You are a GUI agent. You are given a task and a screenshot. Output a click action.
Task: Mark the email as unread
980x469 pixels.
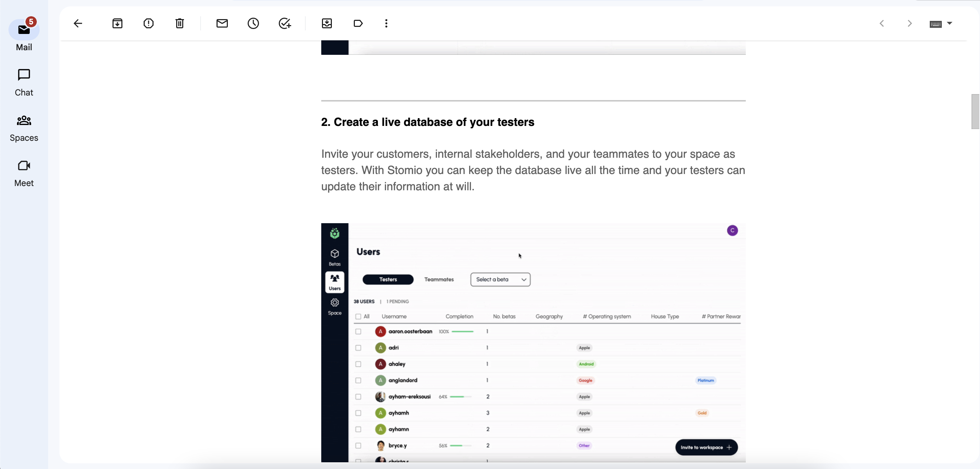222,24
